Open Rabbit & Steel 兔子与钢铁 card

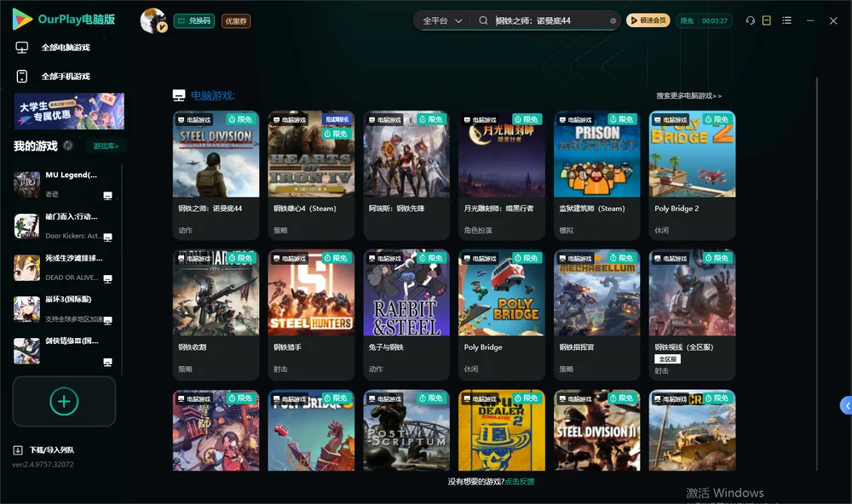click(x=406, y=314)
